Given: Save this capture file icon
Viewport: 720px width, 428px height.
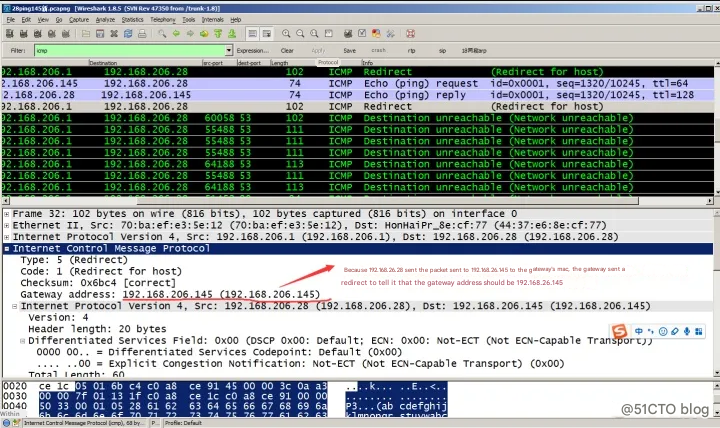Looking at the screenshot, I should point(100,34).
